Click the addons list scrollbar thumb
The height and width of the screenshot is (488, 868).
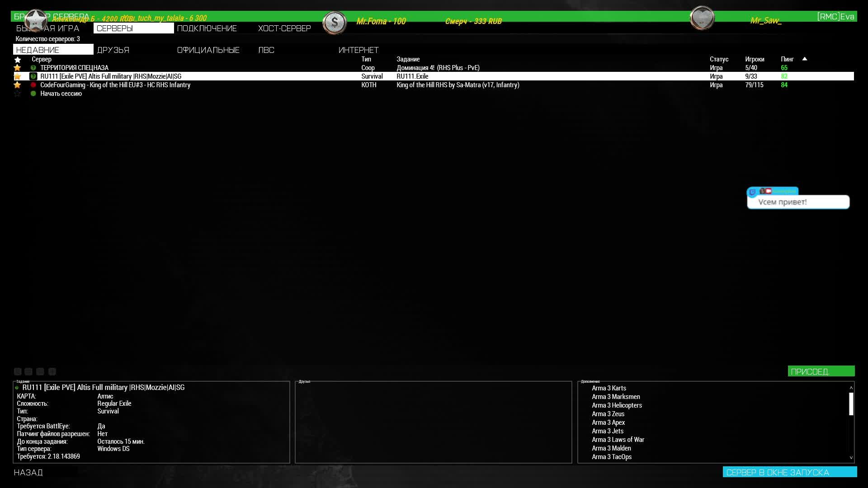[851, 404]
